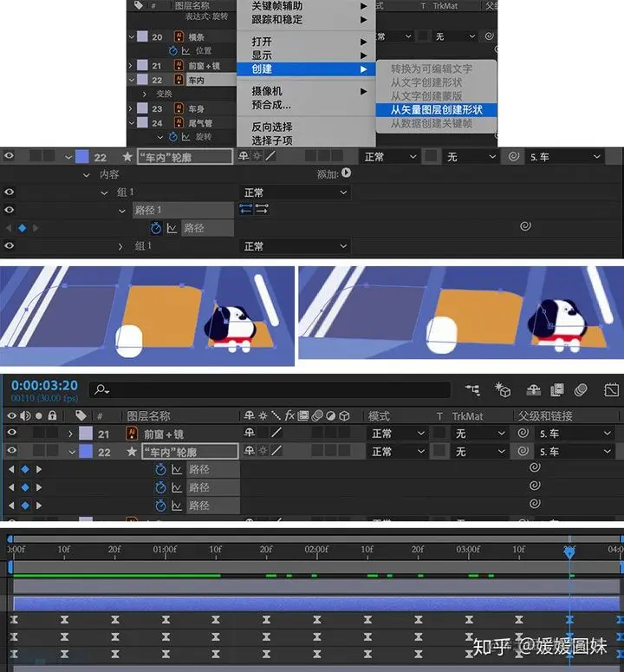The width and height of the screenshot is (624, 672).
Task: Open 5. 车 parent dropdown for layer 21
Action: click(575, 434)
